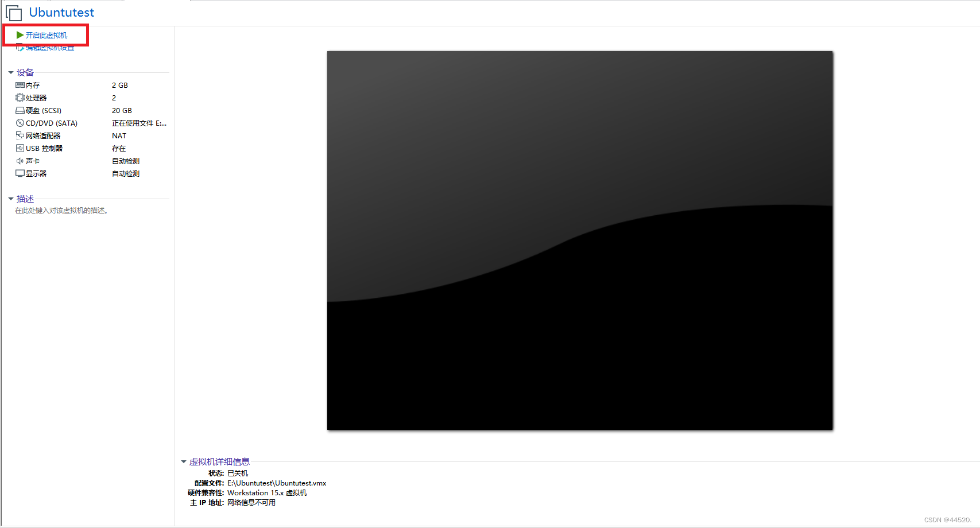Click the memory (内存) icon
The width and height of the screenshot is (980, 528).
20,85
